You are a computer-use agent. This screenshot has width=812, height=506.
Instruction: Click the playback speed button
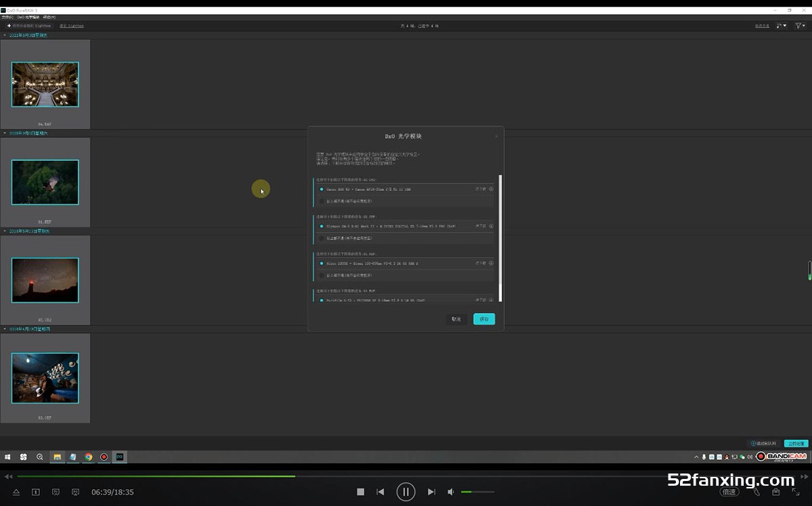click(x=729, y=492)
